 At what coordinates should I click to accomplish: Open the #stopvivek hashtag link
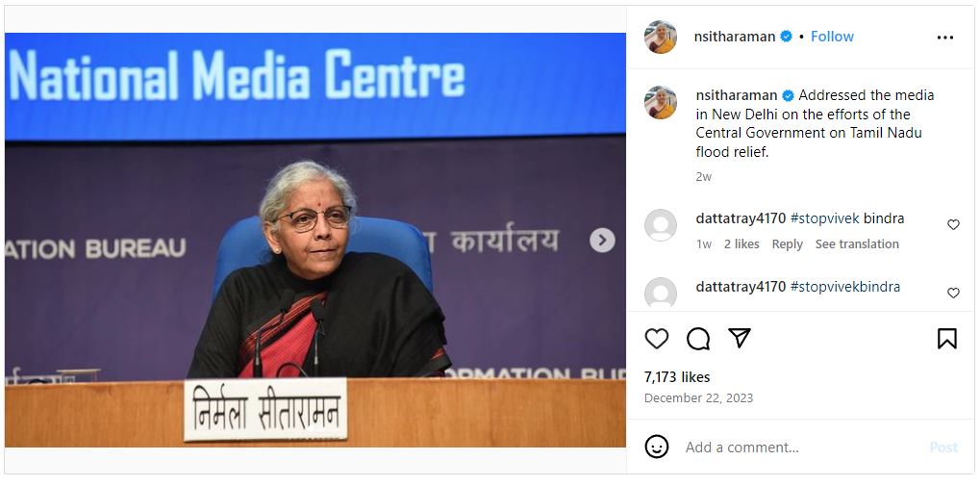pos(824,218)
